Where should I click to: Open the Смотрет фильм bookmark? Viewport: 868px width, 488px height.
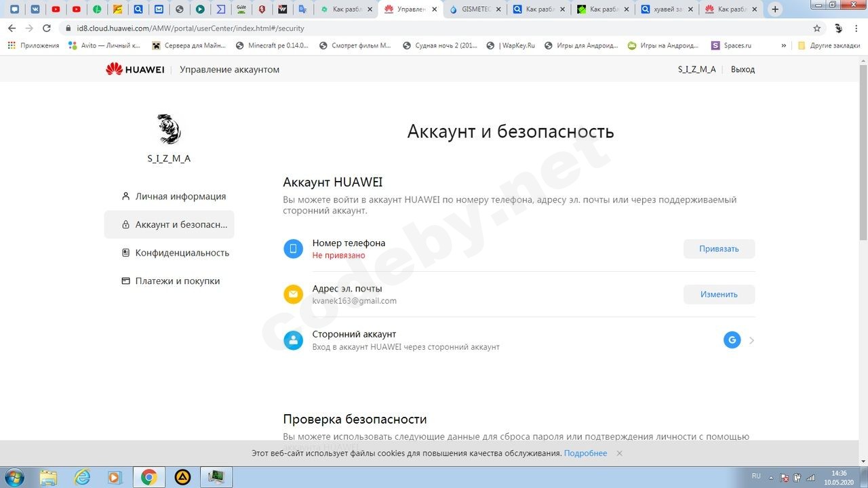[x=355, y=45]
